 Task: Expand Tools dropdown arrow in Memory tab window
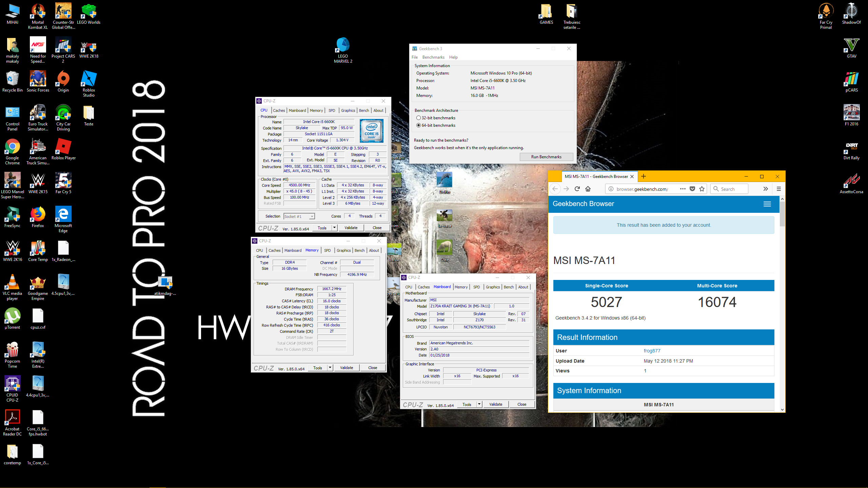click(330, 368)
